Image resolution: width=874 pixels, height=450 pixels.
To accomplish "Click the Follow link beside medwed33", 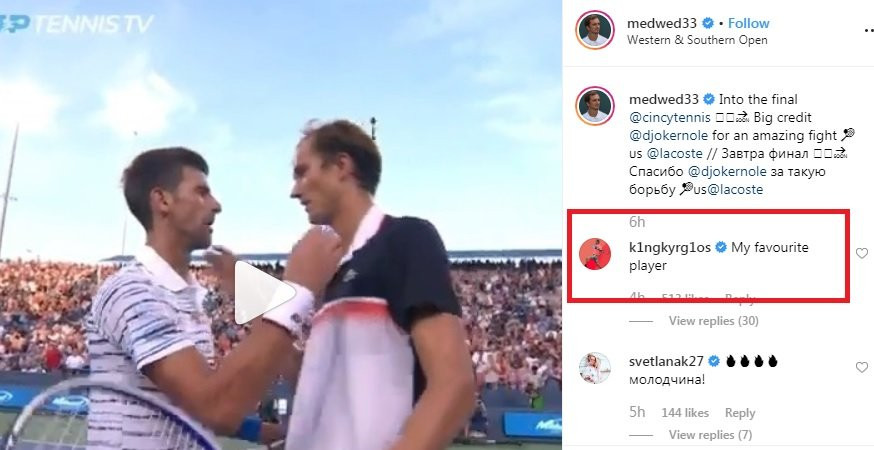I will click(749, 23).
